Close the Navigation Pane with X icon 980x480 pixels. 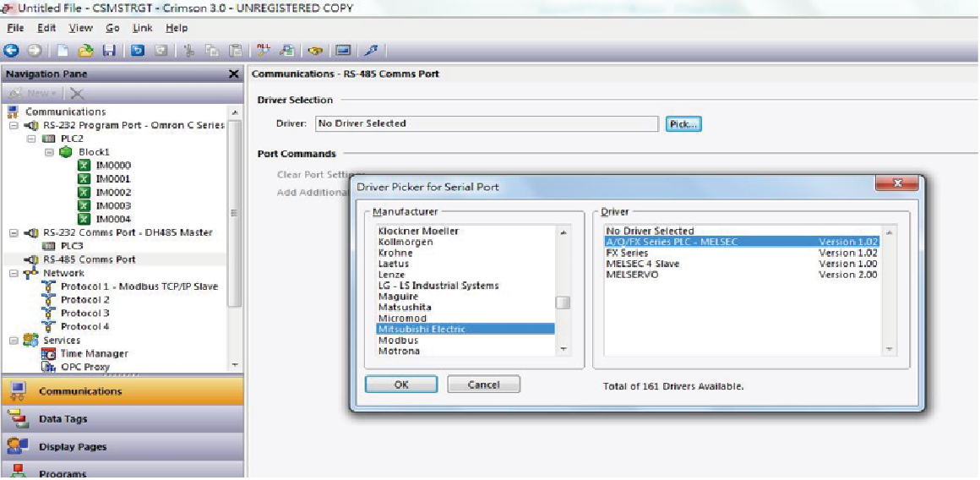click(234, 74)
